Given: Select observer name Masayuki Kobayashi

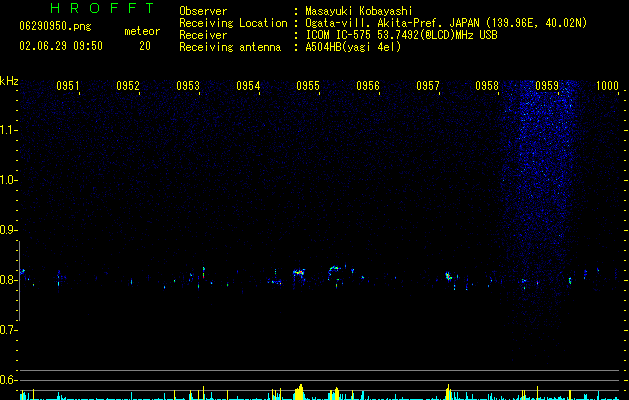Looking at the screenshot, I should pos(359,11).
